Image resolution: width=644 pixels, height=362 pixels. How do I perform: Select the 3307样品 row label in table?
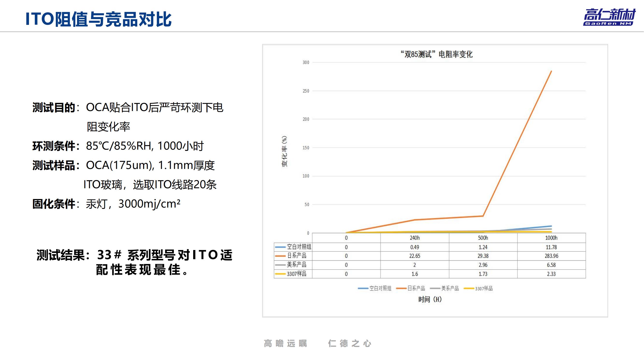pyautogui.click(x=297, y=274)
